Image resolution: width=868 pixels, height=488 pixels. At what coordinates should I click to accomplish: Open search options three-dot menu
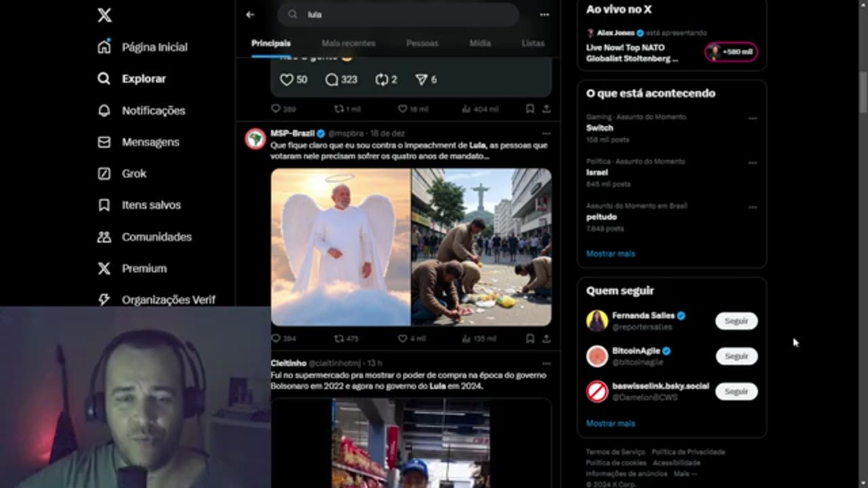545,14
